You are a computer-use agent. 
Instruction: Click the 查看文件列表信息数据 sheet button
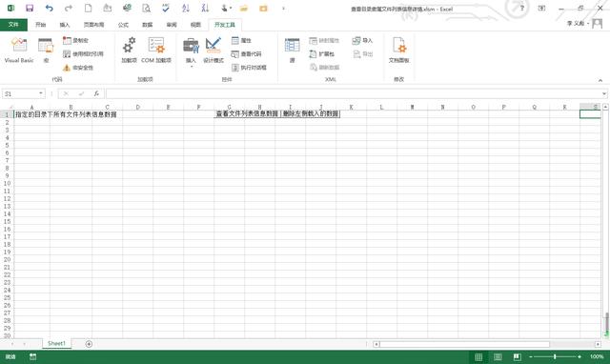(247, 114)
